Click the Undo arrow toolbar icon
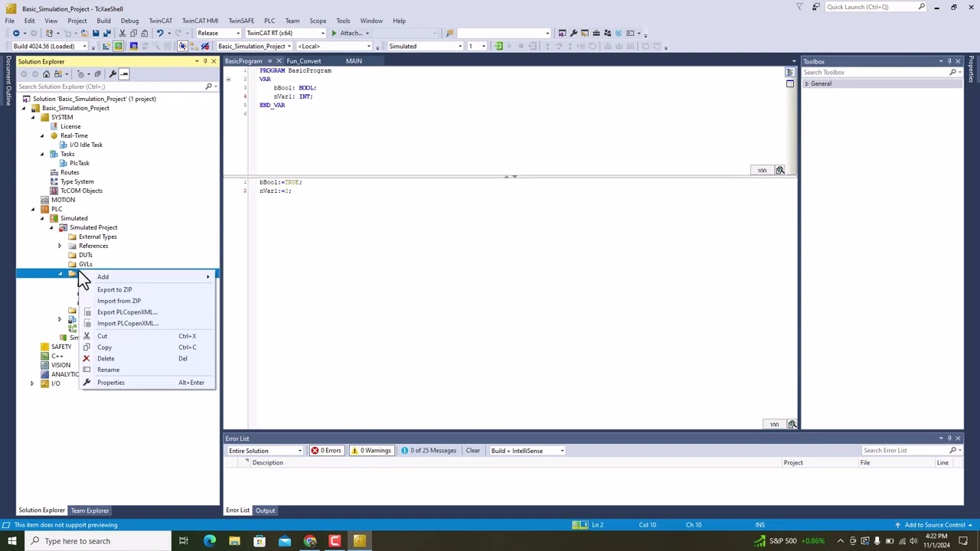 160,33
